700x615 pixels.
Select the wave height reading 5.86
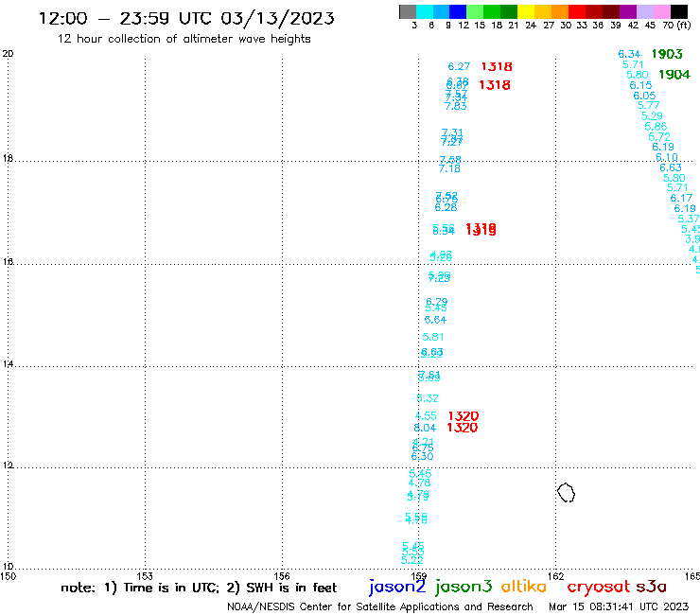point(656,127)
